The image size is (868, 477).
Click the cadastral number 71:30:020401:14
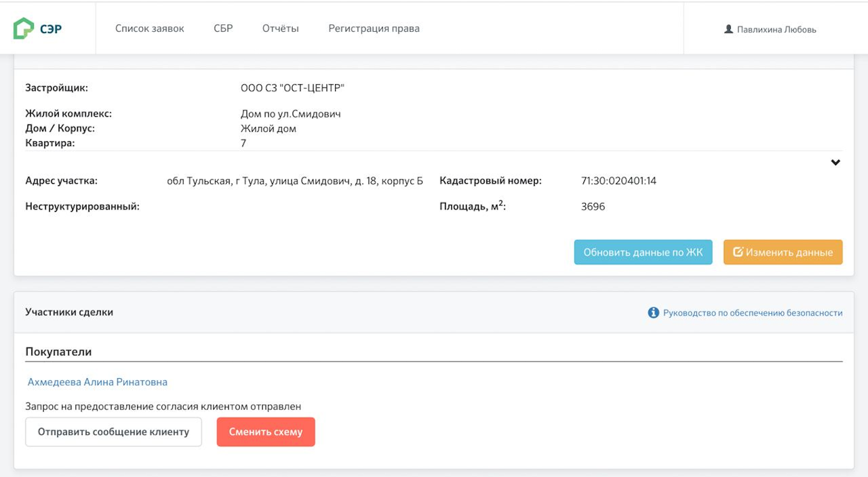point(618,181)
